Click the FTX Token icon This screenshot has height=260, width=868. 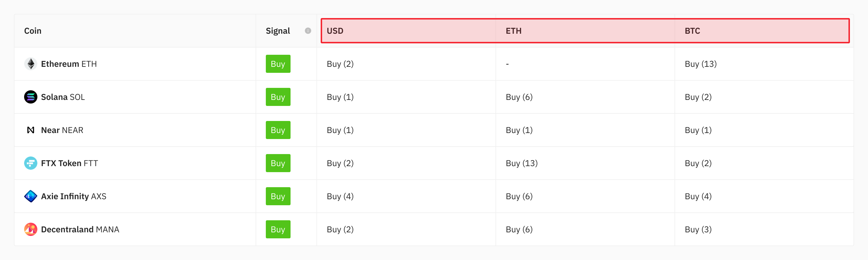[x=30, y=163]
